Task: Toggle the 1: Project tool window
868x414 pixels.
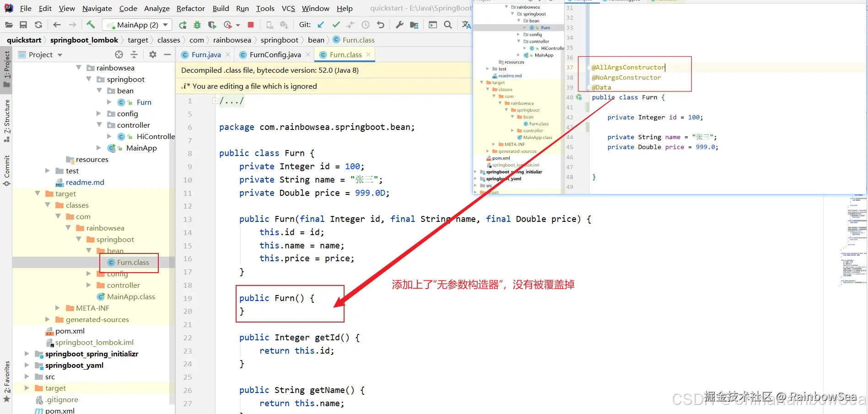Action: (x=6, y=70)
